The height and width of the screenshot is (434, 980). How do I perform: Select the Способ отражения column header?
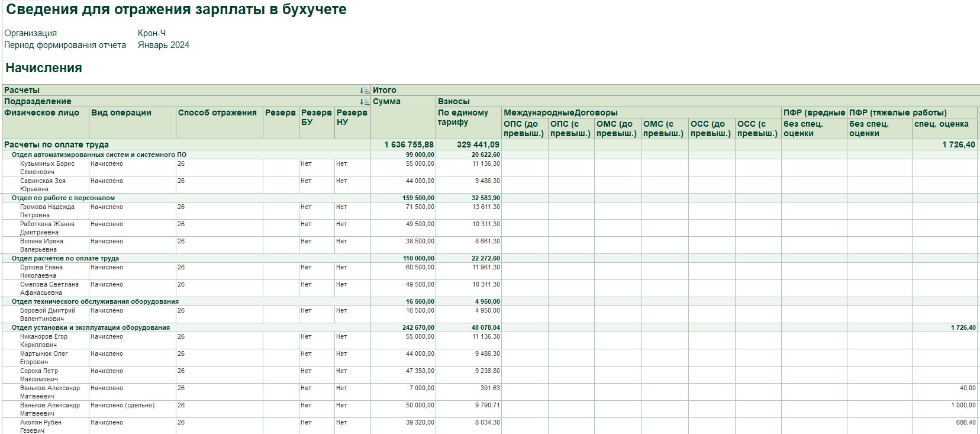(x=217, y=113)
